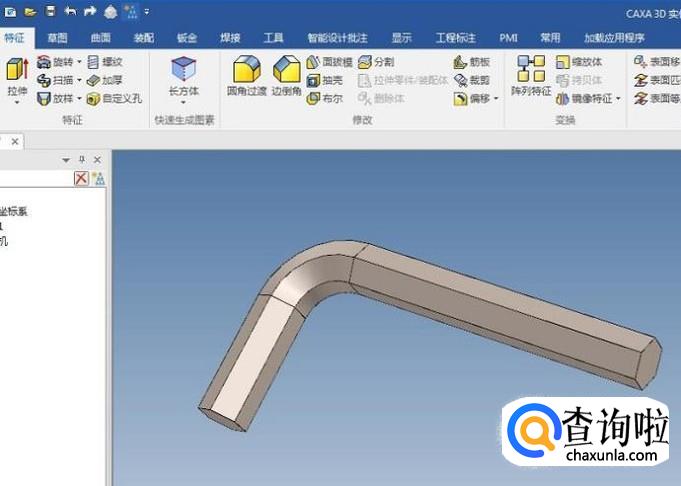Screen dimensions: 681x486
Task: Select the 偏移 (Offset) tool icon
Action: [x=460, y=99]
